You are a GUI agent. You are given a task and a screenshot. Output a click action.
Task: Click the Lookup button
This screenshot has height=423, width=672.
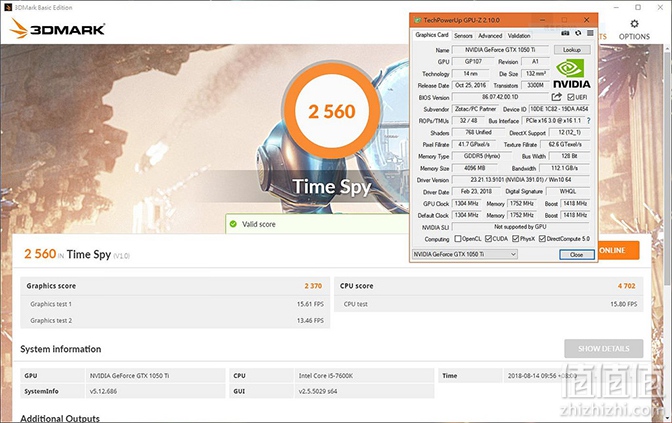pyautogui.click(x=572, y=50)
